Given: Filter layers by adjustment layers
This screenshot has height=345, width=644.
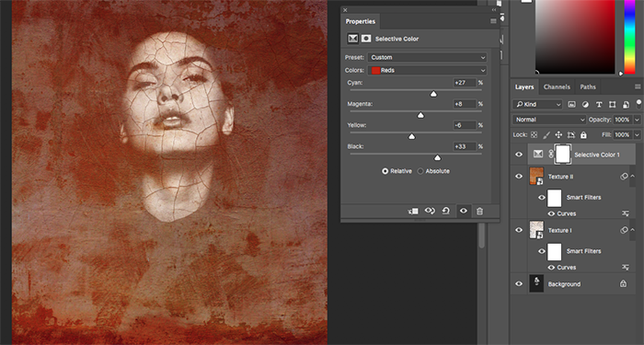Looking at the screenshot, I should [x=585, y=104].
